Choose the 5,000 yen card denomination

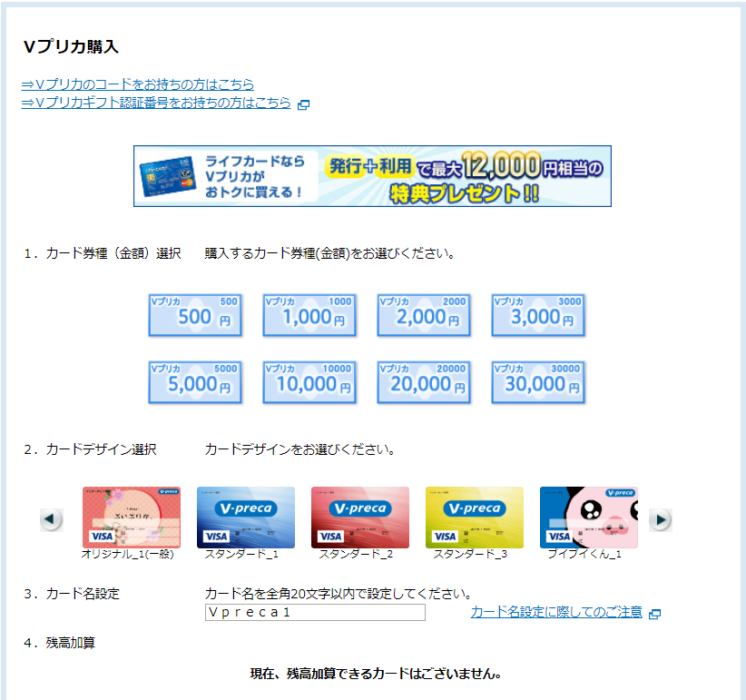[195, 382]
